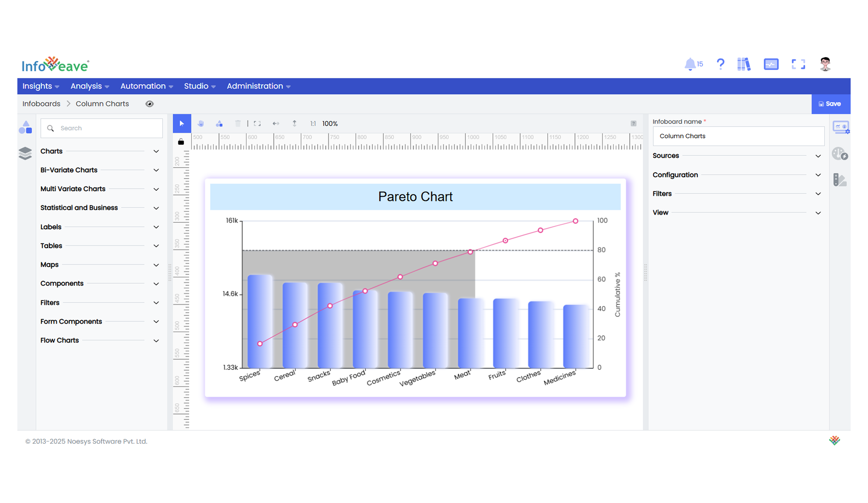Fit canvas to width arrows icon

[x=276, y=124]
